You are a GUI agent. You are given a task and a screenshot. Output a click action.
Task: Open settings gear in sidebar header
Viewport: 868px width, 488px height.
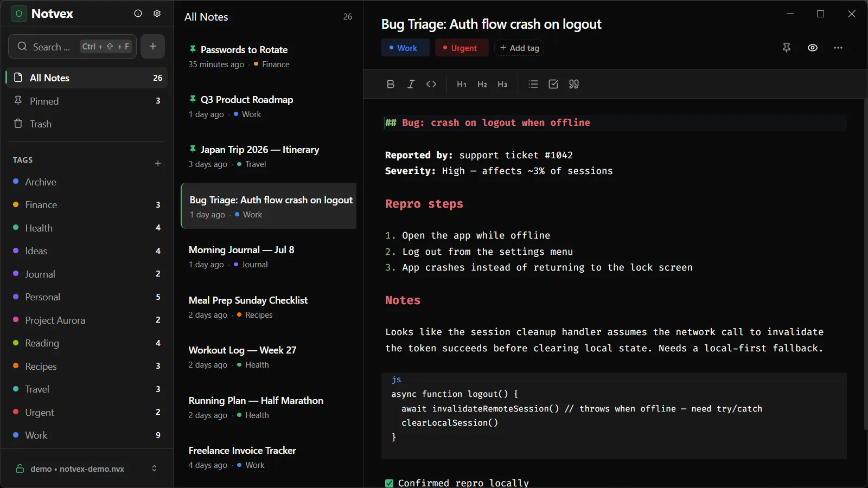157,14
